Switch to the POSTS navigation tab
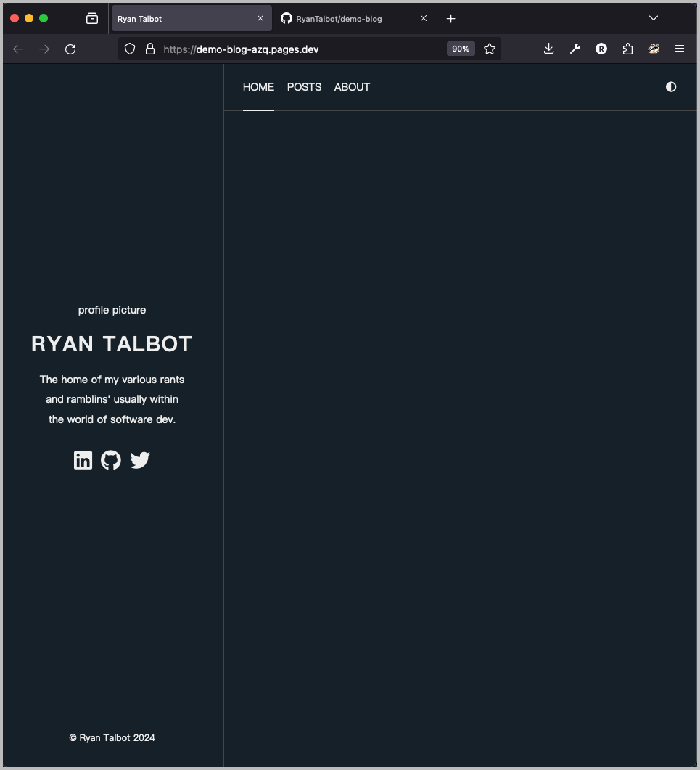This screenshot has width=700, height=770. point(304,87)
